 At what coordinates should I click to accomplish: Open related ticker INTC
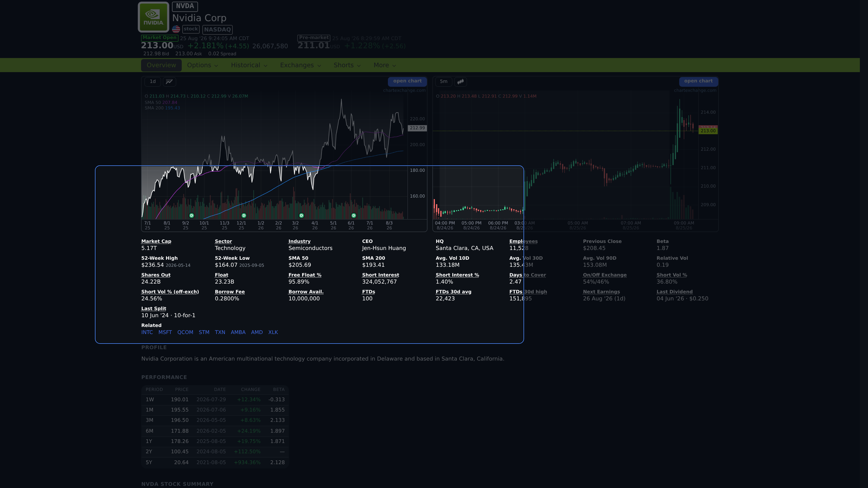[x=147, y=332]
